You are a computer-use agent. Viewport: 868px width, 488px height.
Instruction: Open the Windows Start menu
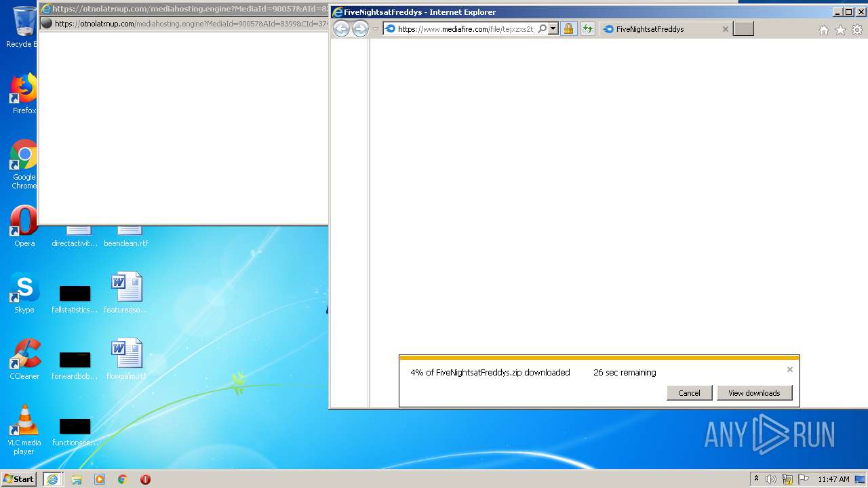[19, 479]
